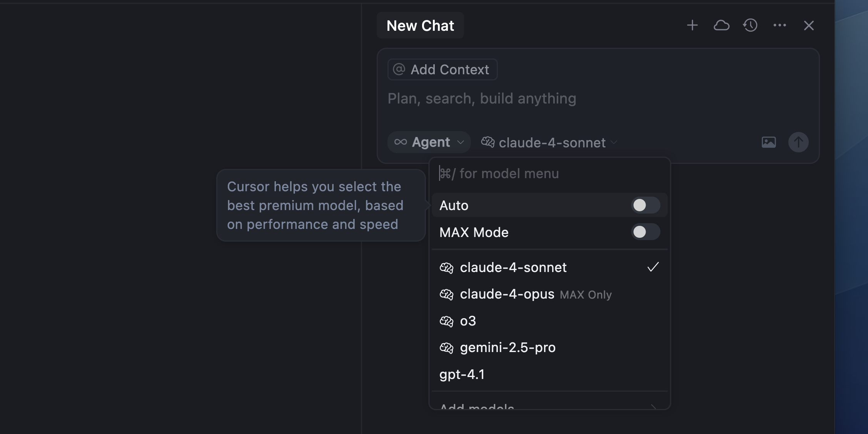The height and width of the screenshot is (434, 868).
Task: Click the @ icon in Add Context
Action: click(x=399, y=70)
